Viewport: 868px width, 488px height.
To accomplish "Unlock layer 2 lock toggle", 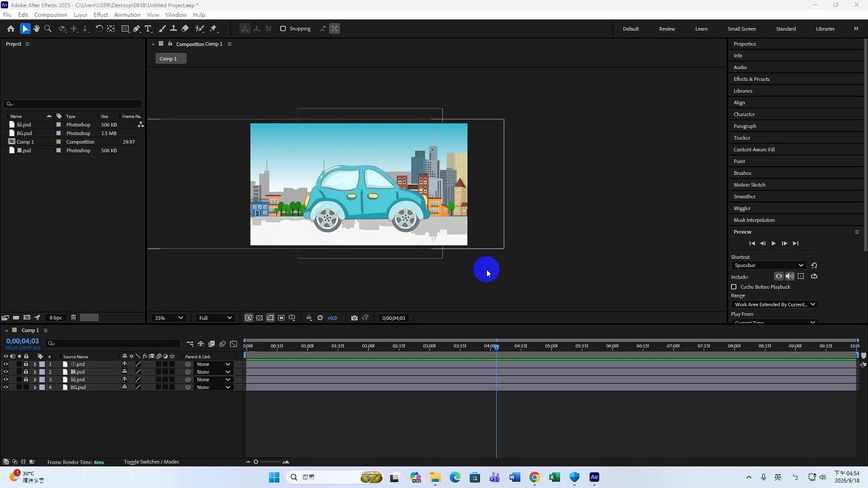I will point(26,371).
